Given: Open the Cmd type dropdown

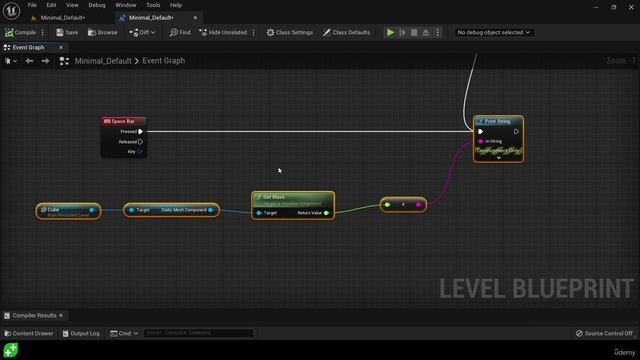Looking at the screenshot, I should tap(124, 333).
